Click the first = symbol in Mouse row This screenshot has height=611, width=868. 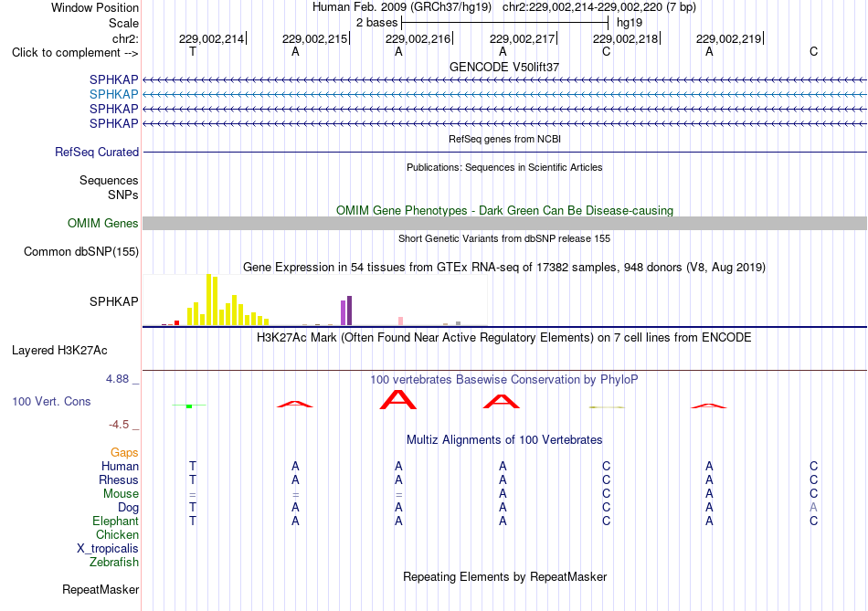[x=193, y=494]
